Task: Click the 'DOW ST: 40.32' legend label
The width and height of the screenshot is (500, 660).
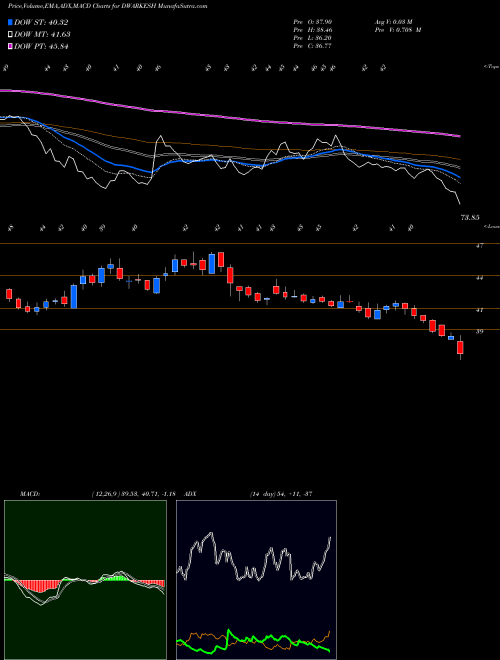Action: [x=41, y=23]
